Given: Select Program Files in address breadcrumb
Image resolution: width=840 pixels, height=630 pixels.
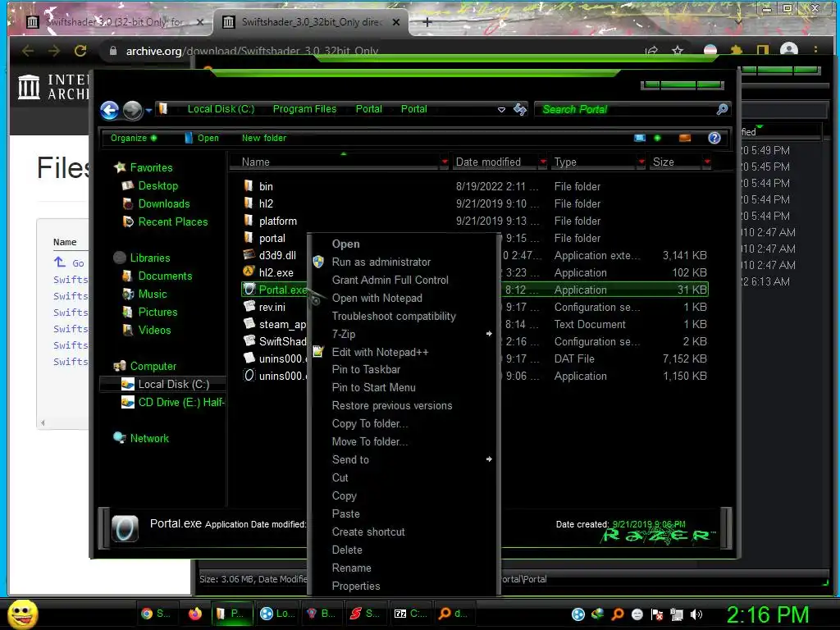Looking at the screenshot, I should click(x=304, y=109).
